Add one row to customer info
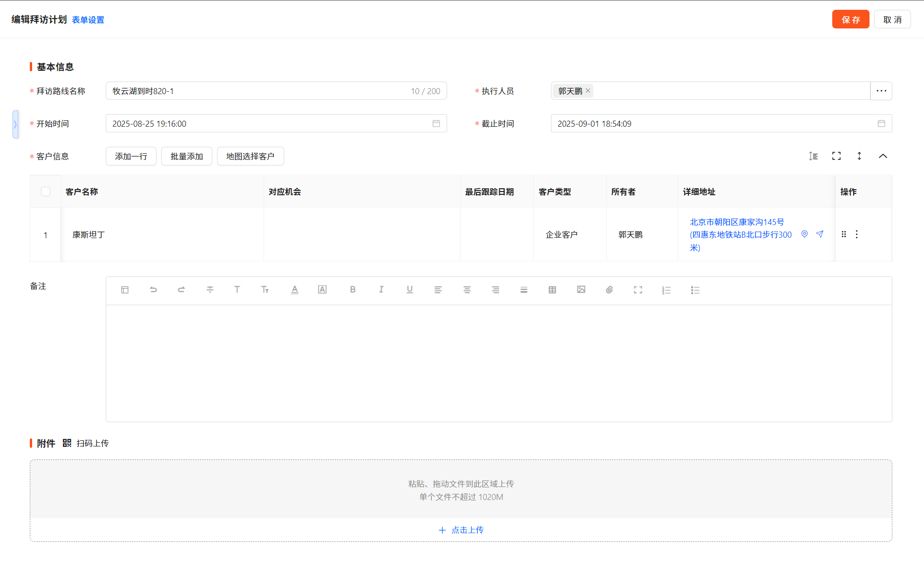924x575 pixels. [x=131, y=156]
